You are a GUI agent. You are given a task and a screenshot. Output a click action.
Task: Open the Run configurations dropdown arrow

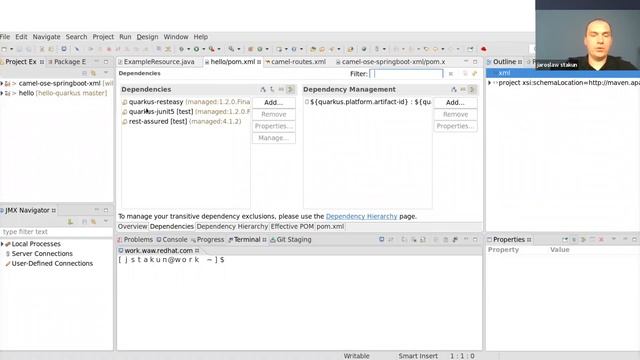(x=204, y=49)
